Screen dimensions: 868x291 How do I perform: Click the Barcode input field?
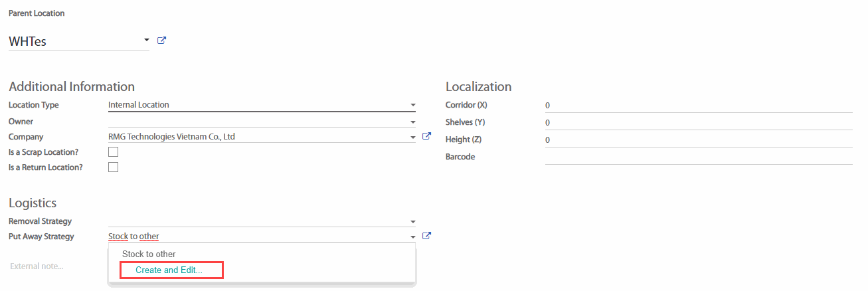[697, 157]
